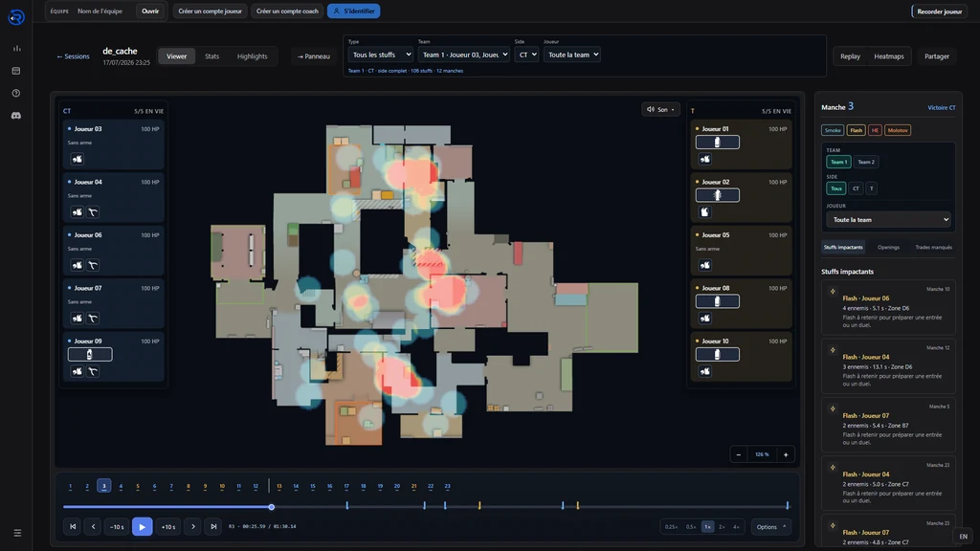The image size is (980, 551).
Task: Select the CT side filter button
Action: (x=856, y=188)
